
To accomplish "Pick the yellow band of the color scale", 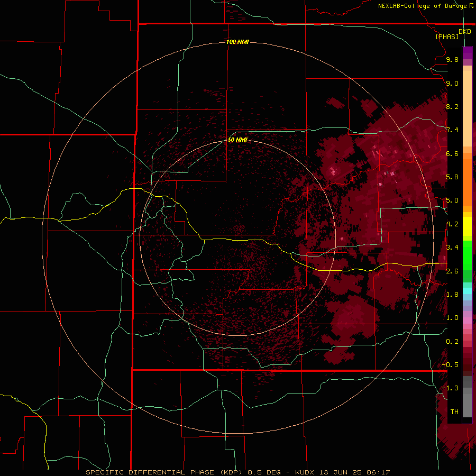I will coord(467,226).
